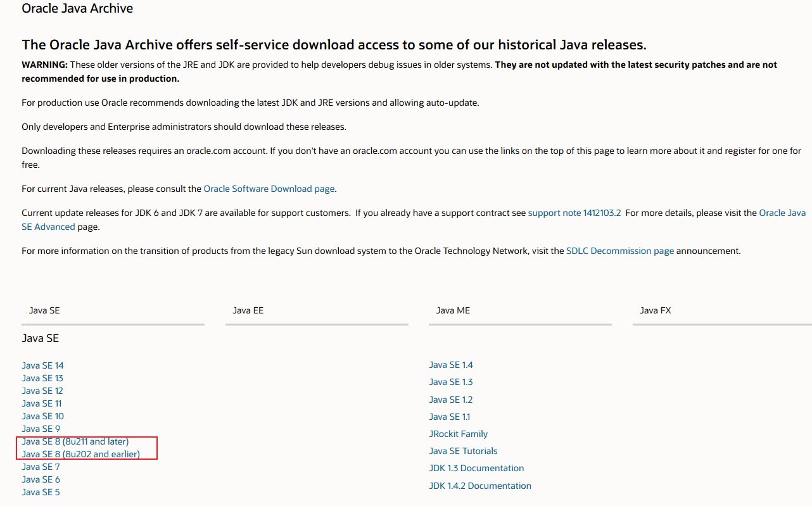
Task: Switch to the Java FX tab
Action: pos(655,310)
